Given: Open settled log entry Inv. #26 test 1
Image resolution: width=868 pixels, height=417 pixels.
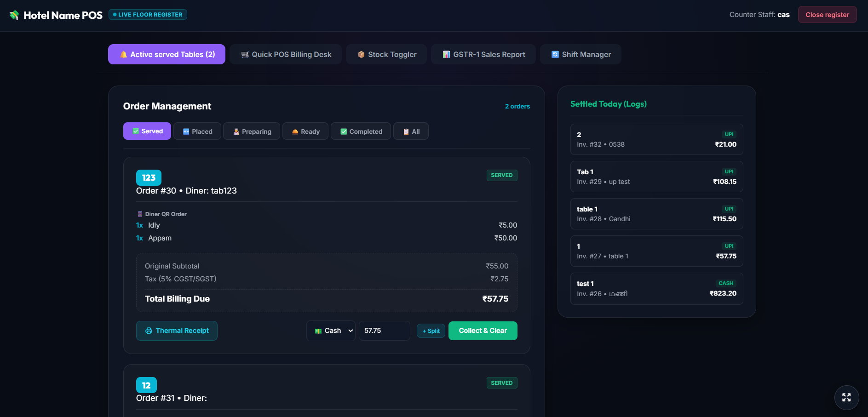Looking at the screenshot, I should (x=657, y=289).
